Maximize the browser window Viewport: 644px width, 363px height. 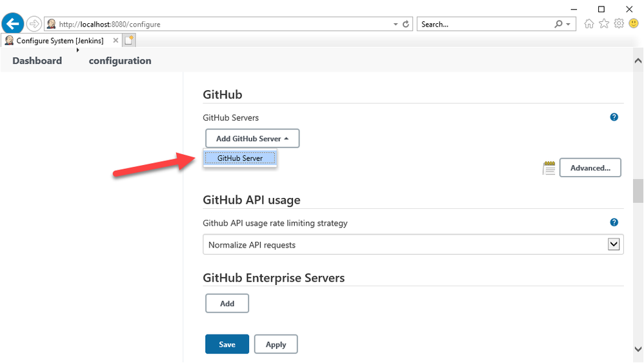click(601, 9)
